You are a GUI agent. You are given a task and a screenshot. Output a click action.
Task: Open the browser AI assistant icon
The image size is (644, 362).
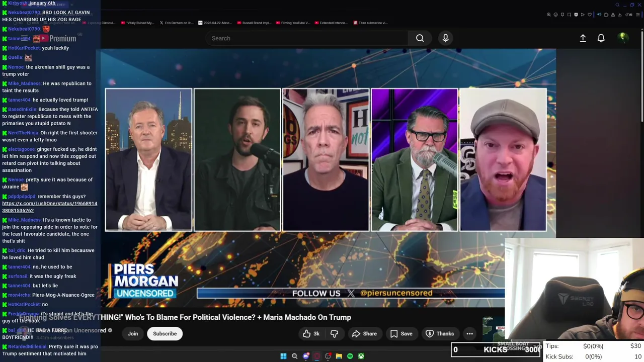coord(629,15)
